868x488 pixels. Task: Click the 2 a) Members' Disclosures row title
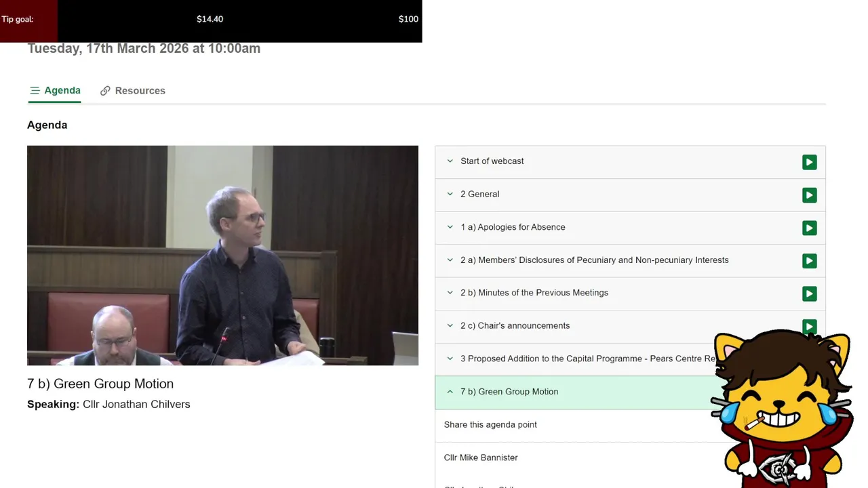(x=595, y=260)
